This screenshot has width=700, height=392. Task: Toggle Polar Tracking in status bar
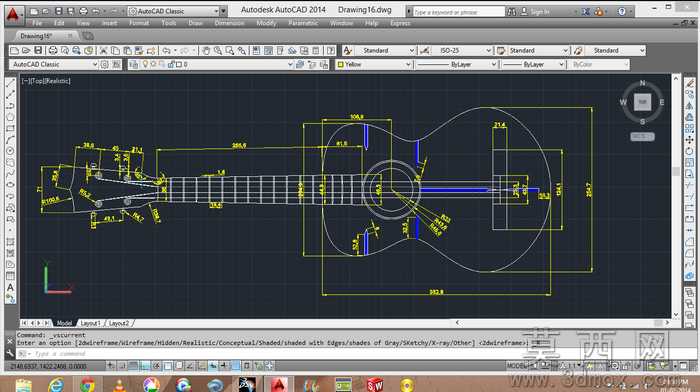pos(156,366)
